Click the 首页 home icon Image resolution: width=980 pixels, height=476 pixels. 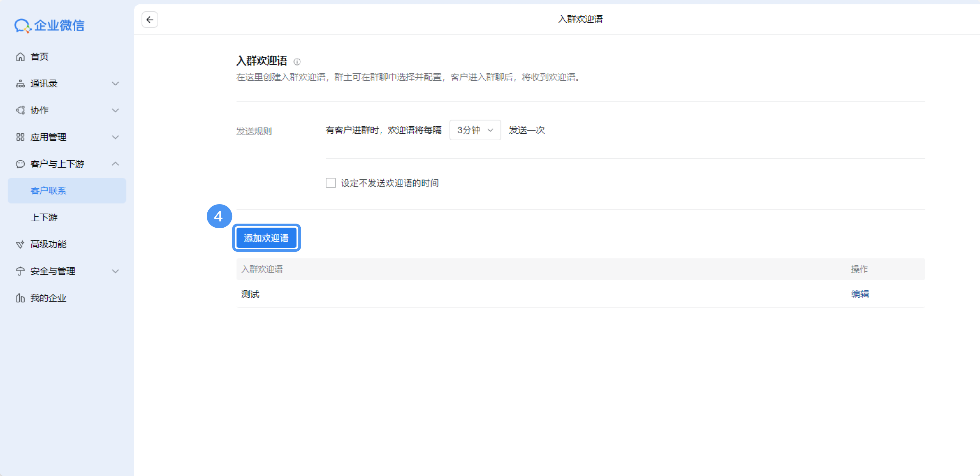tap(20, 57)
